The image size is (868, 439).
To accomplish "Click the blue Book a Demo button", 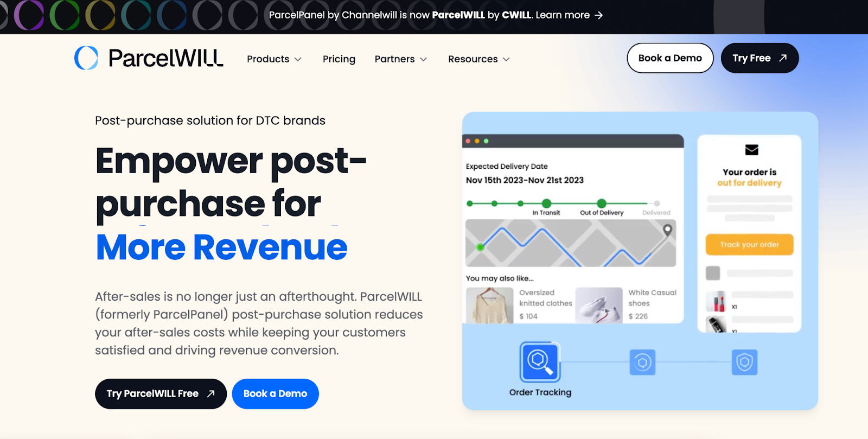I will 275,394.
